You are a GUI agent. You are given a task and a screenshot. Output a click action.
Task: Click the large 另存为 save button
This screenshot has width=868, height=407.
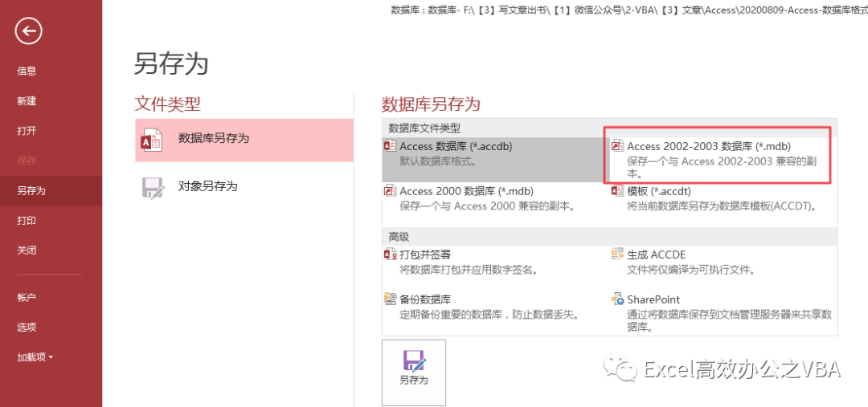click(414, 372)
